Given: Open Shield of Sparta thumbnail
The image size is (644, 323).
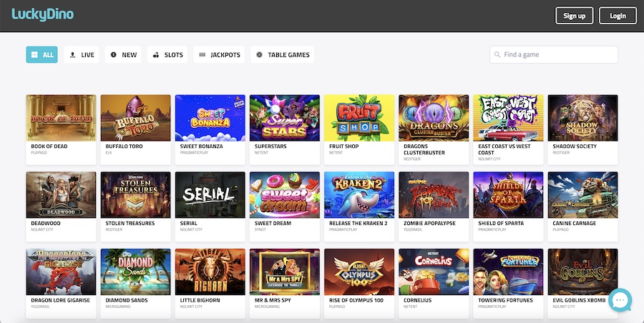Looking at the screenshot, I should [508, 195].
